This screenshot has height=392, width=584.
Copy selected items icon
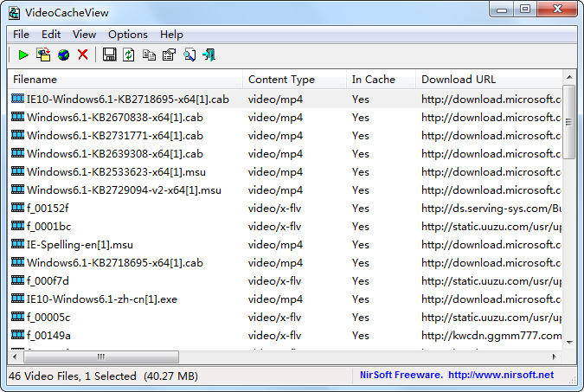(x=149, y=55)
